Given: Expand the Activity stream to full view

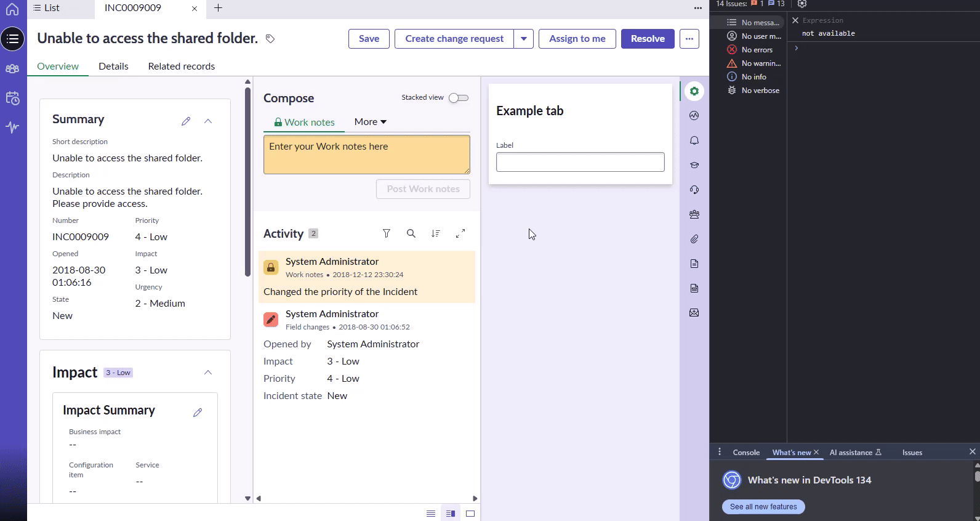Looking at the screenshot, I should (460, 233).
